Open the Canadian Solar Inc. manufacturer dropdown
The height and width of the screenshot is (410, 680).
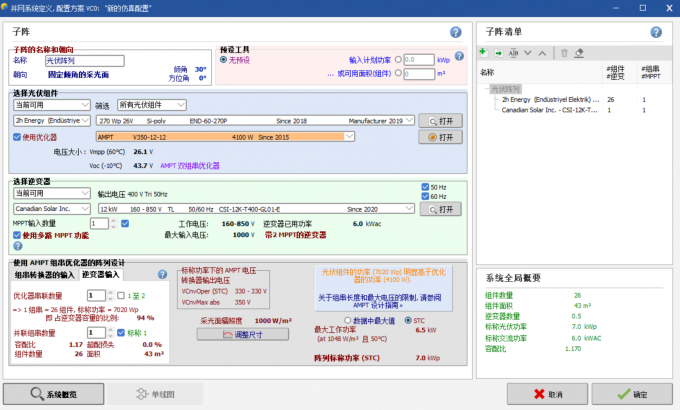pos(52,209)
